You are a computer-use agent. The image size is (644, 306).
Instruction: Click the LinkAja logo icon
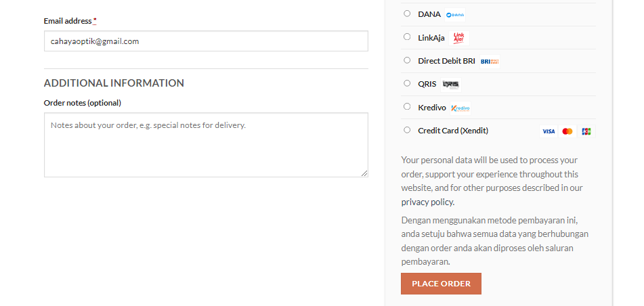(460, 38)
